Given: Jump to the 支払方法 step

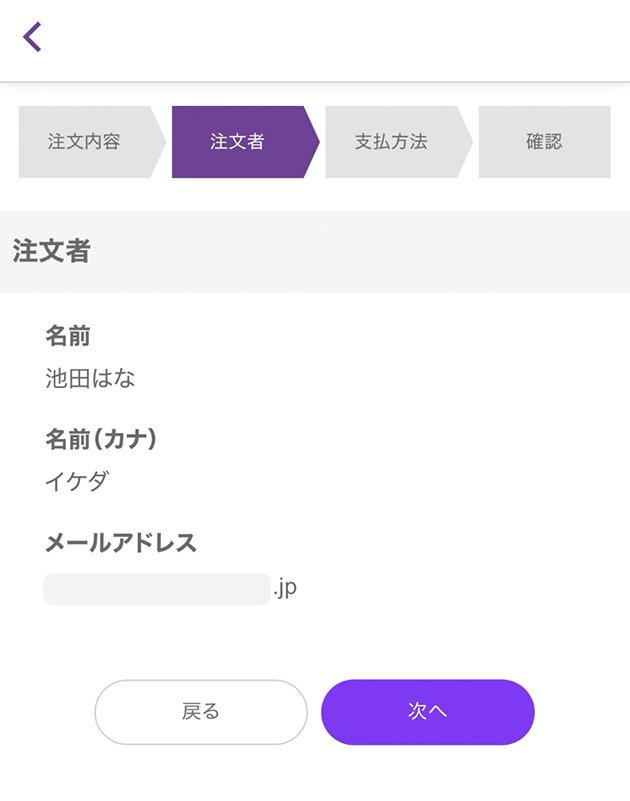Looking at the screenshot, I should coord(391,142).
